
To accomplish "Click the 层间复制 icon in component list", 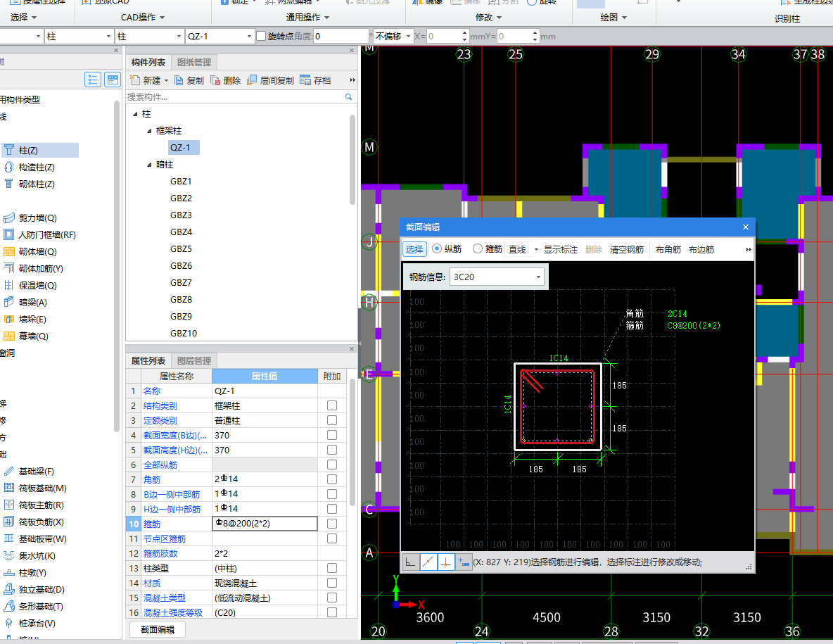I will (x=253, y=80).
